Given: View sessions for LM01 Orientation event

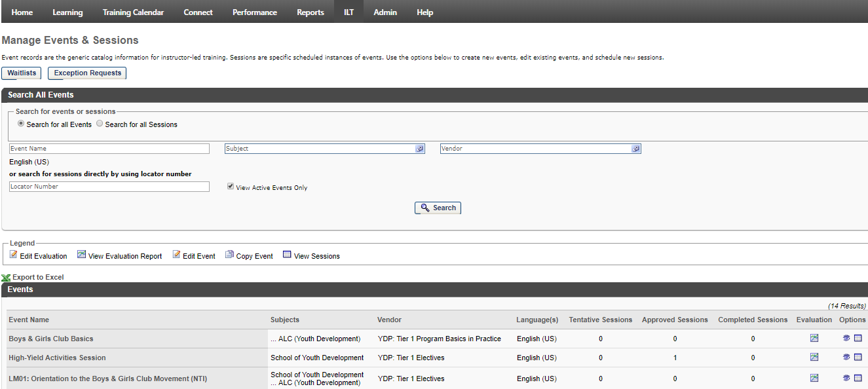Looking at the screenshot, I should tap(858, 378).
